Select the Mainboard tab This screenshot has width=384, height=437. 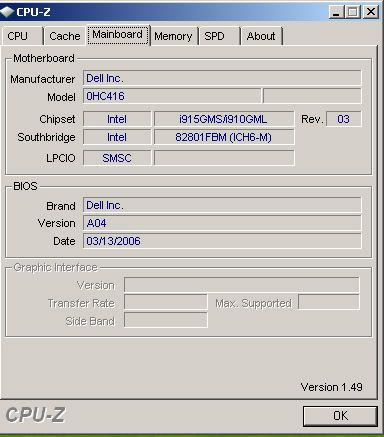click(118, 35)
